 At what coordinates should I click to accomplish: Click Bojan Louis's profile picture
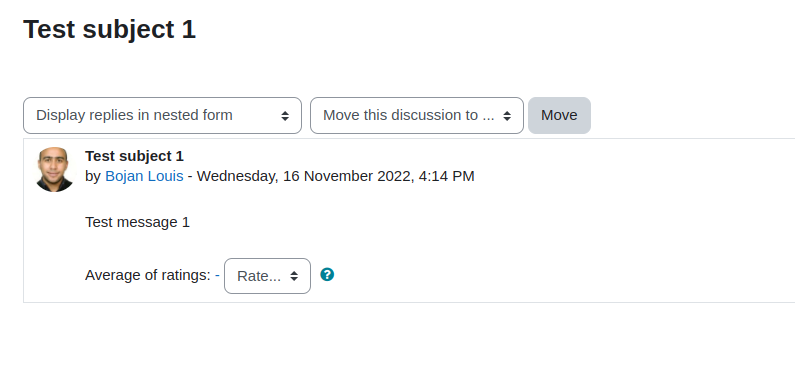54,169
